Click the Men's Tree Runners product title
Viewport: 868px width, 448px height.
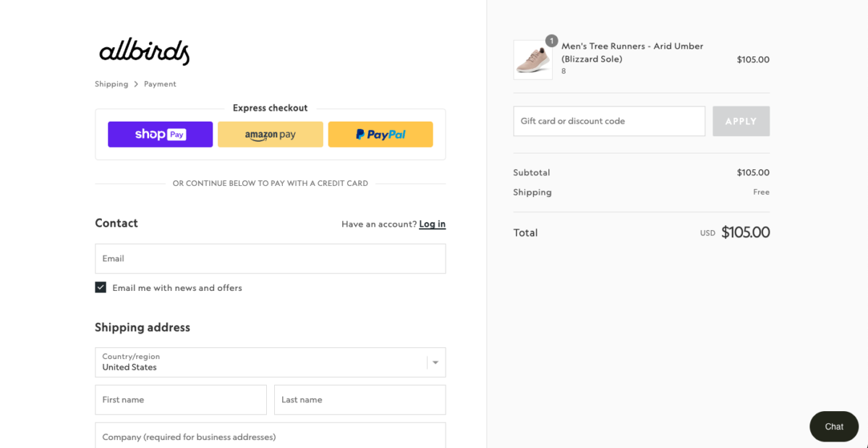[x=632, y=52]
